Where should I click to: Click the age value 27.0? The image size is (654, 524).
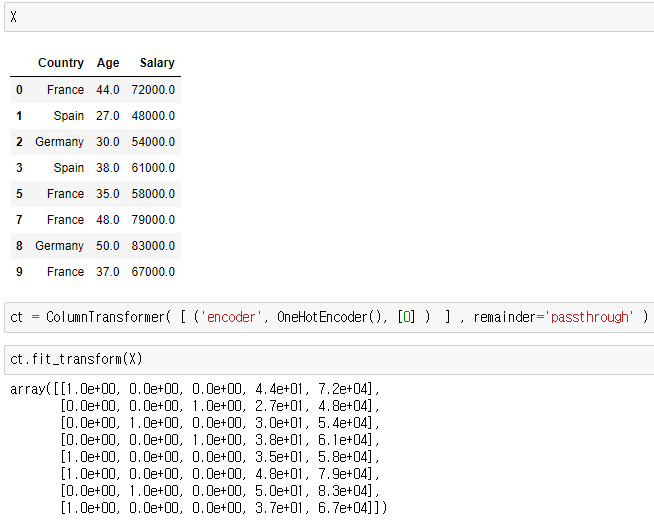coord(108,116)
